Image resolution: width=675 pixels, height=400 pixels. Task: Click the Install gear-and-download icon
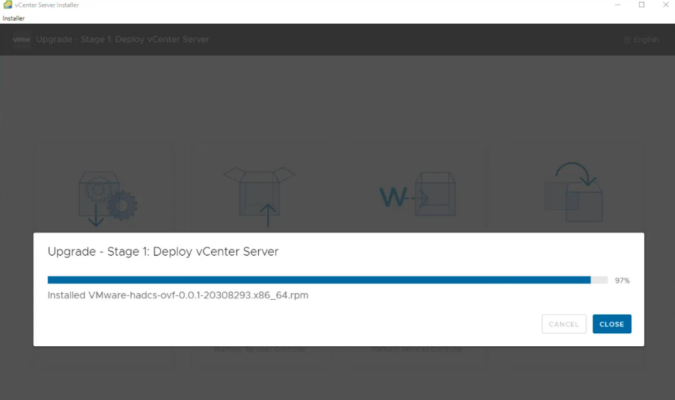107,198
